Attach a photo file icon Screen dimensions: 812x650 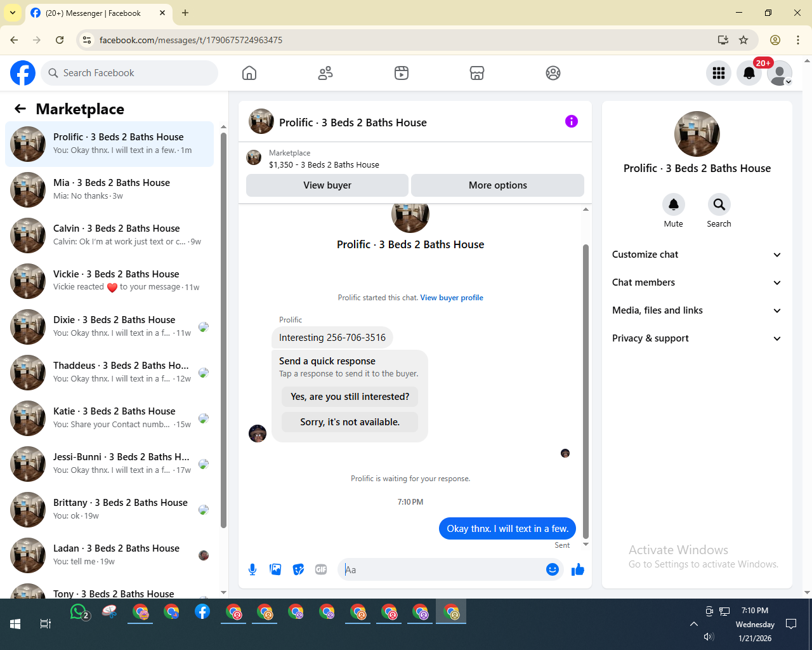click(275, 569)
